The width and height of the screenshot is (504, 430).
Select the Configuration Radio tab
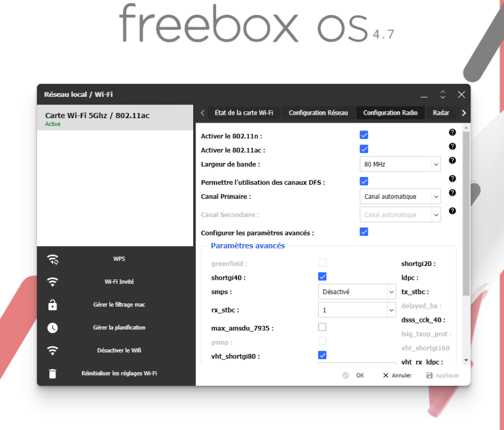click(390, 113)
